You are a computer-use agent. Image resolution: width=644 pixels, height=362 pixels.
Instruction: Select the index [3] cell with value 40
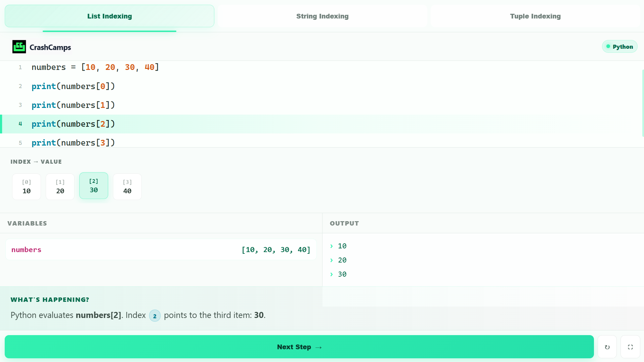(127, 187)
